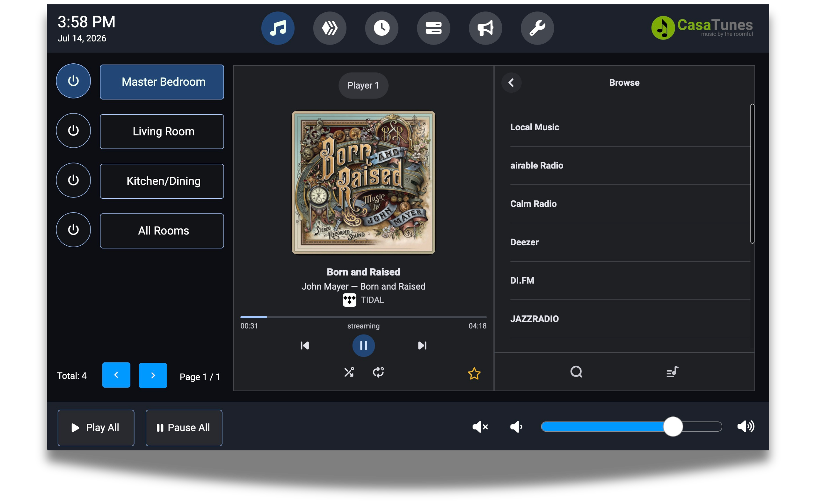Open JAZZRADIO in Browse list
The height and width of the screenshot is (504, 816).
pyautogui.click(x=630, y=319)
